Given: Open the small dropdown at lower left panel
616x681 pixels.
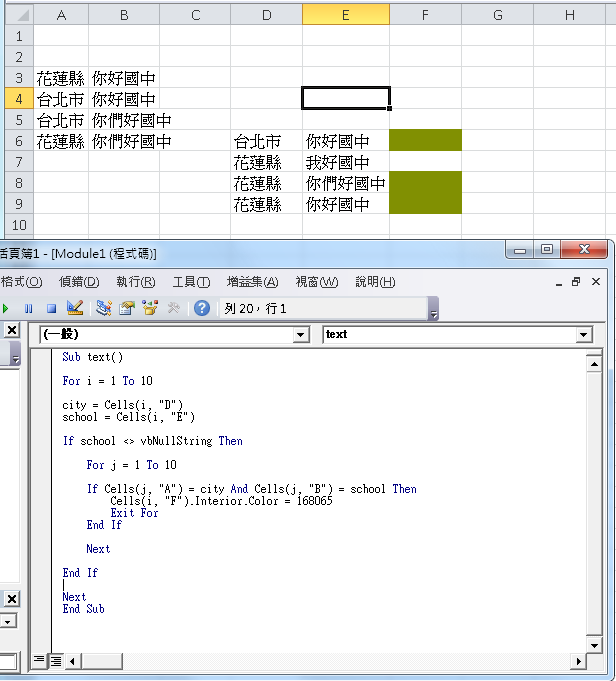Looking at the screenshot, I should 8,621.
